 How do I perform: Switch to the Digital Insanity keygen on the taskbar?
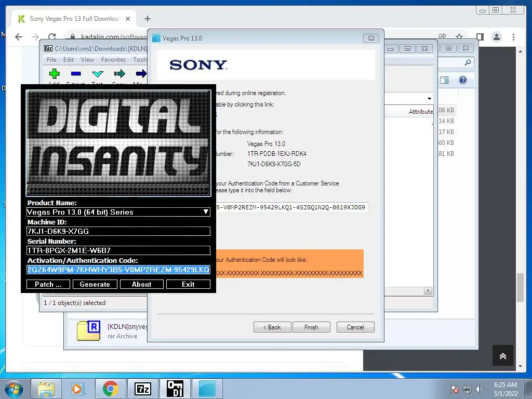point(175,389)
